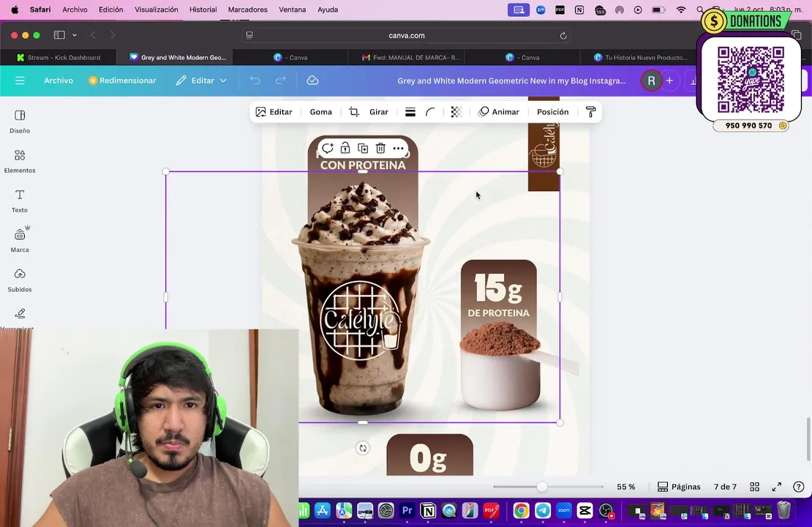Image resolution: width=812 pixels, height=527 pixels.
Task: Expand the sidebar dropdown chevron in Safari
Action: pyautogui.click(x=75, y=35)
